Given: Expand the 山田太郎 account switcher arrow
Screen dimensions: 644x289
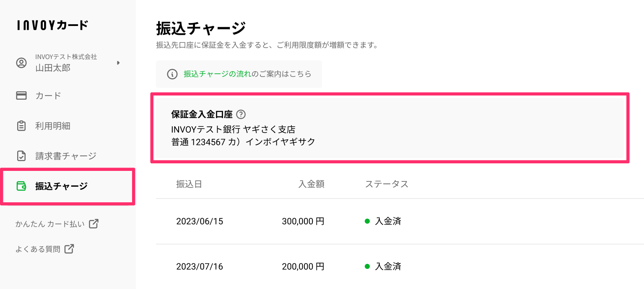Looking at the screenshot, I should (118, 63).
